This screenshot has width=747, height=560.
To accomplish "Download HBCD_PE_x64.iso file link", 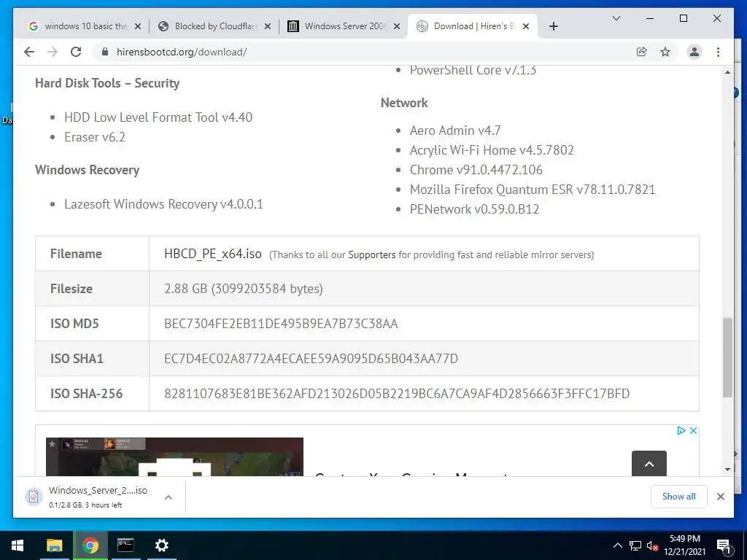I will coord(212,253).
